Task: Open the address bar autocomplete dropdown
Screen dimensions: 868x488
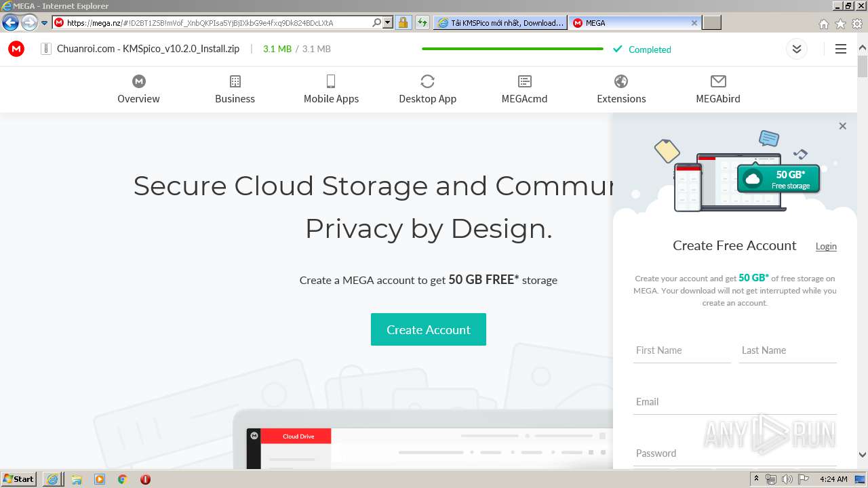Action: [388, 22]
